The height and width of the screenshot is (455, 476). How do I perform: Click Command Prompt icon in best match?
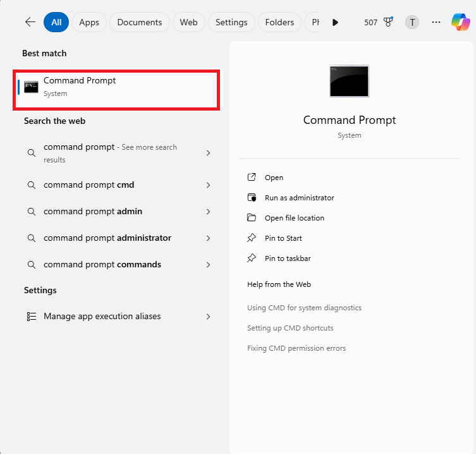pos(31,87)
